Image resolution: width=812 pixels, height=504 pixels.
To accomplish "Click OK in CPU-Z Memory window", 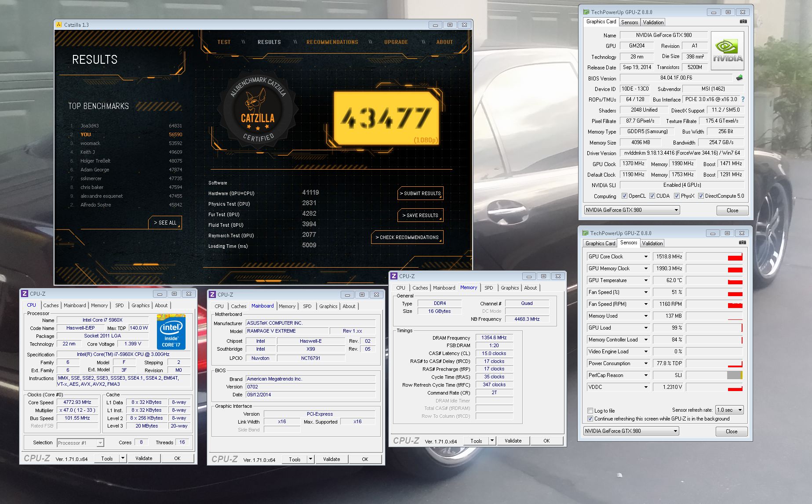I will click(x=546, y=441).
